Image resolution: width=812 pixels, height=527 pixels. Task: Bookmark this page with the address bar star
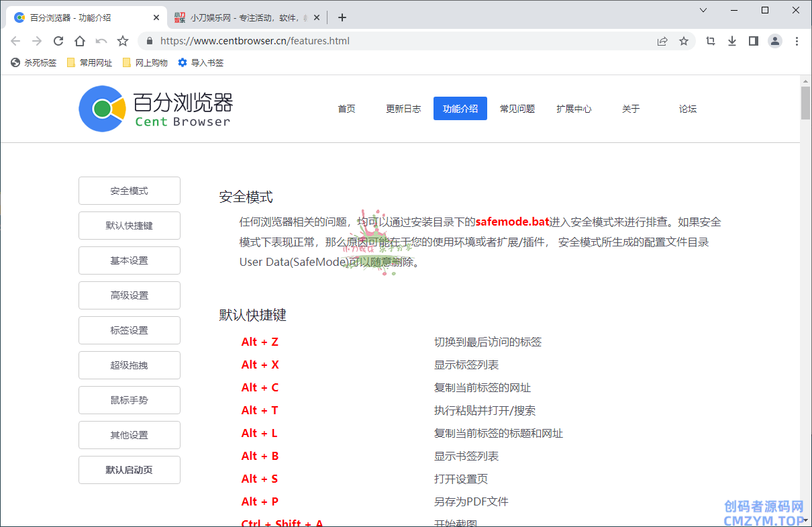[684, 41]
